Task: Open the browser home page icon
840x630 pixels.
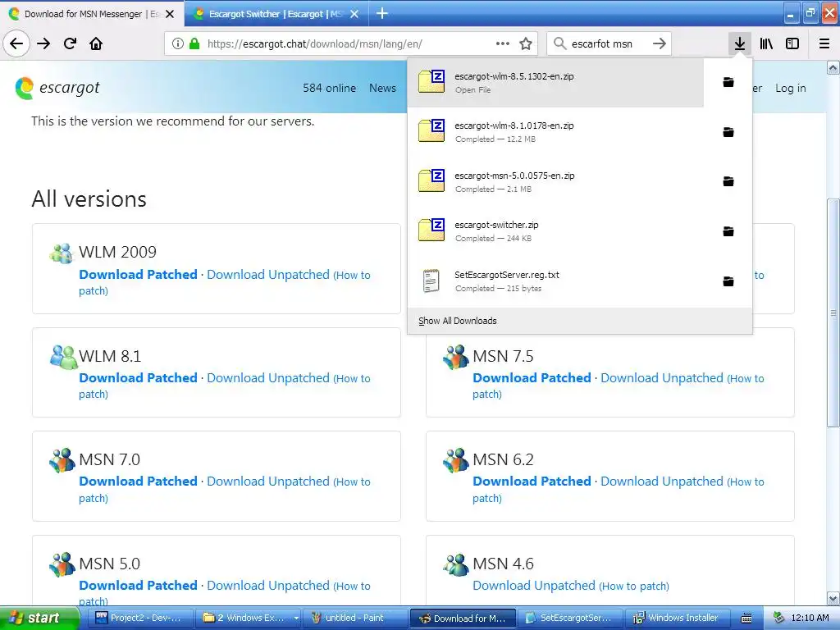Action: pyautogui.click(x=96, y=43)
